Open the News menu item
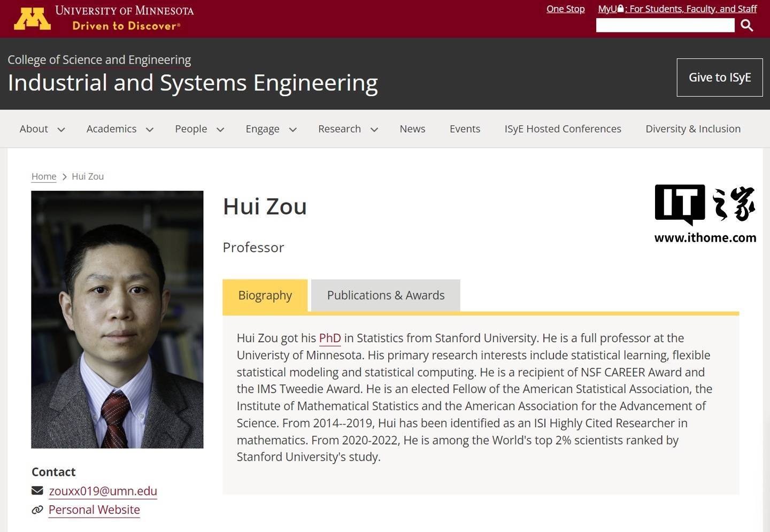Viewport: 770px width, 532px height. click(x=412, y=129)
